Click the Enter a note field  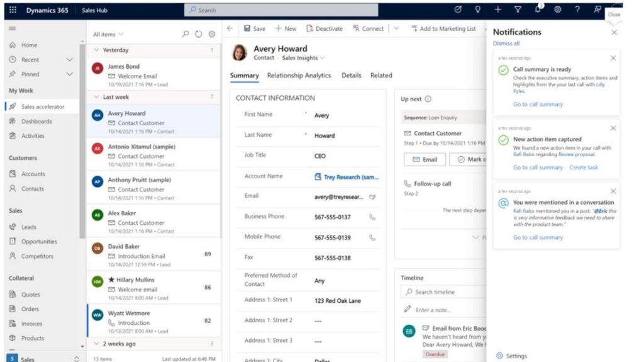443,310
